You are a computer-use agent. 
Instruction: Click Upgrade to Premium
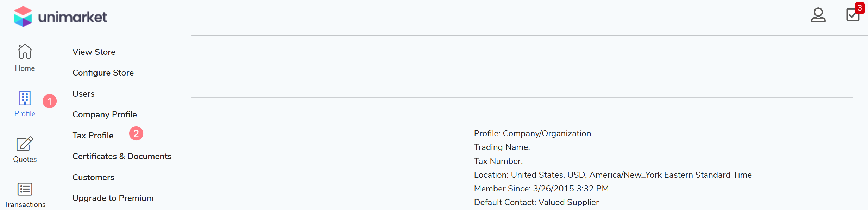pyautogui.click(x=113, y=198)
